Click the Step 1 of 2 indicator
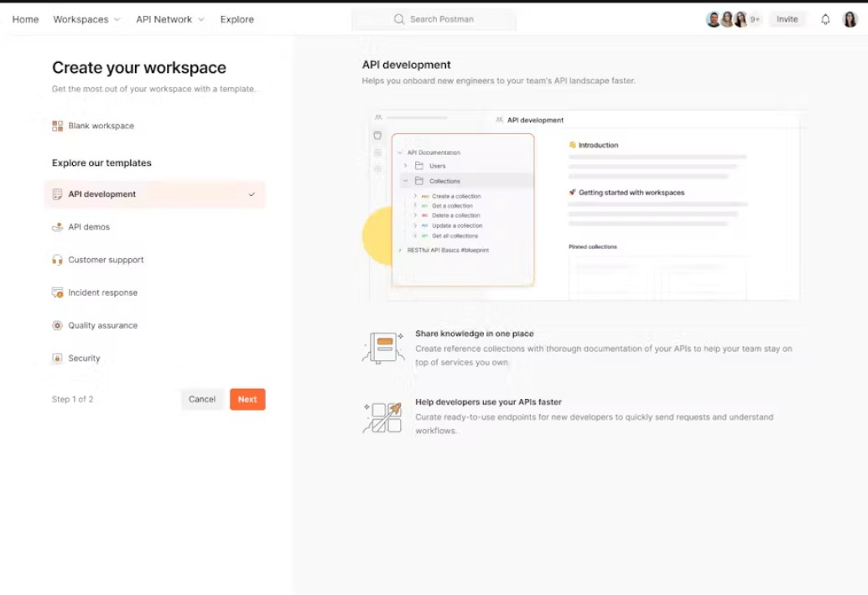The width and height of the screenshot is (868, 595). coord(72,399)
